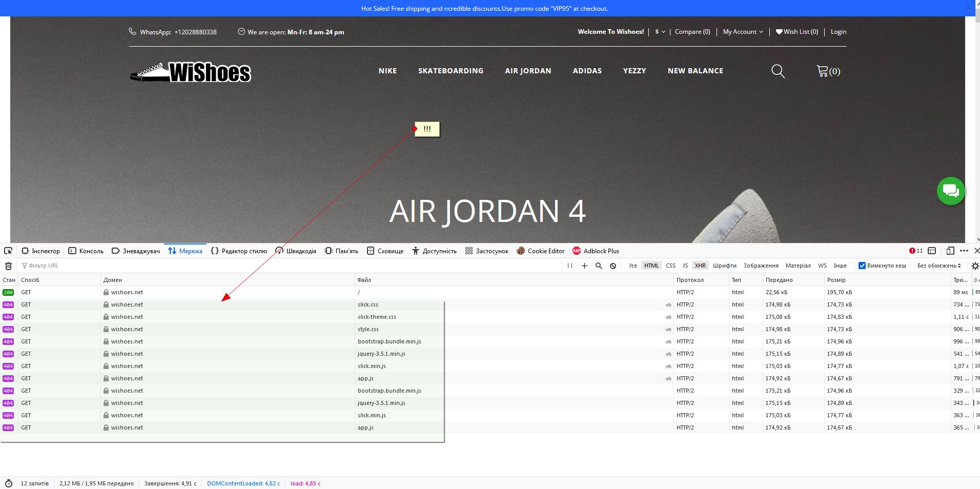Screen dimensions: 980x489
Task: Select the style.css request row
Action: coord(490,329)
